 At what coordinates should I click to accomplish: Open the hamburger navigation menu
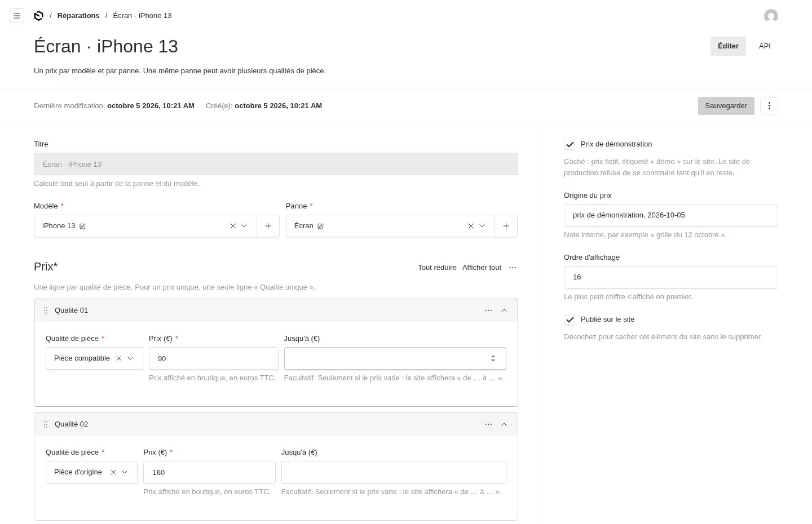click(x=17, y=16)
